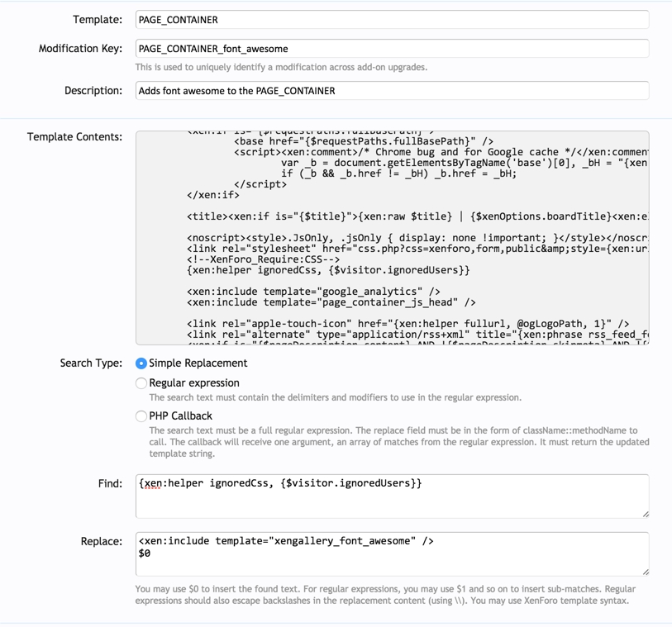
Task: Click the PHP Callback explanation about className::methodName
Action: [x=399, y=442]
